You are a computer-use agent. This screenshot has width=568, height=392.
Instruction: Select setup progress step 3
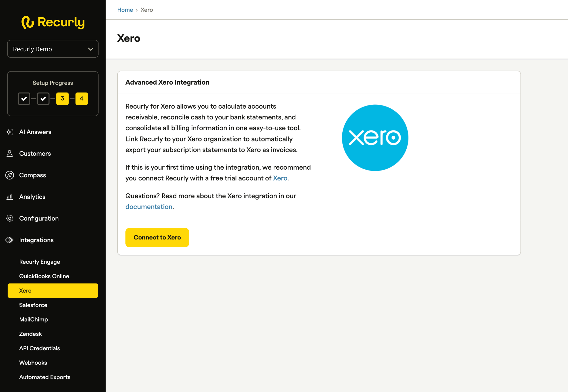[x=62, y=99]
